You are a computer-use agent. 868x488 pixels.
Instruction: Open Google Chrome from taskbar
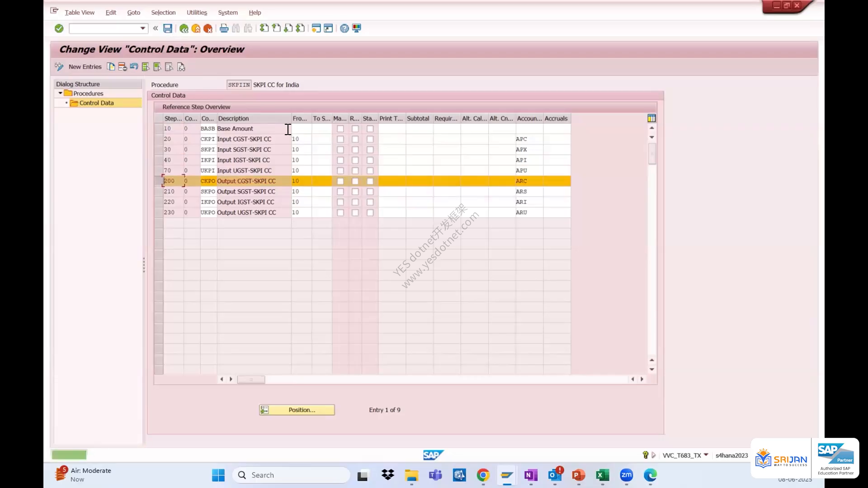click(x=483, y=475)
